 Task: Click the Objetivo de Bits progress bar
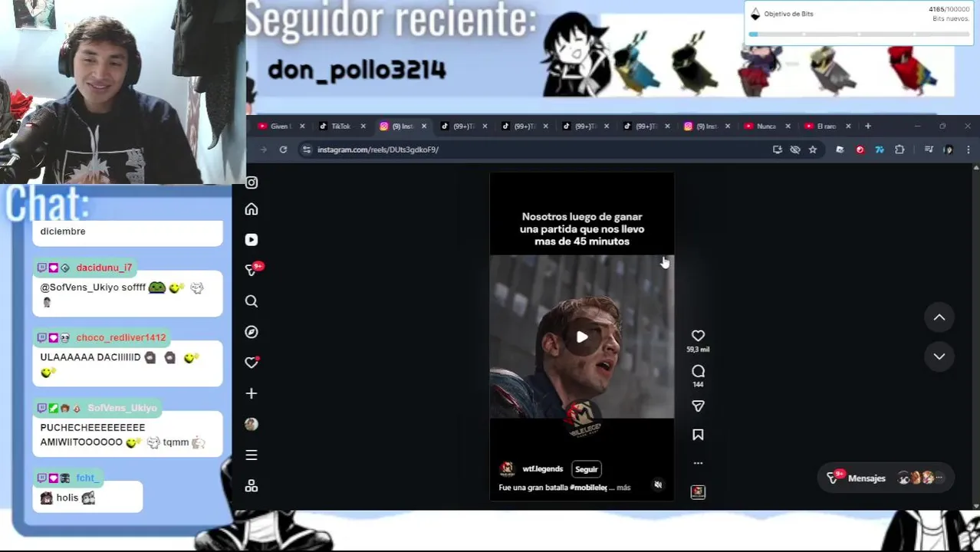(858, 34)
